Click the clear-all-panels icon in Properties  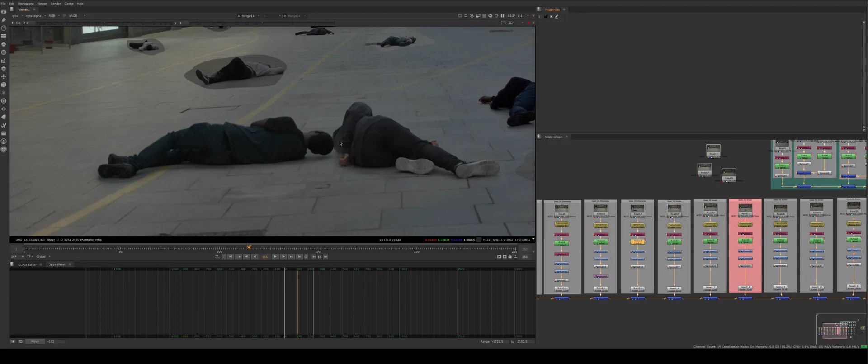551,17
